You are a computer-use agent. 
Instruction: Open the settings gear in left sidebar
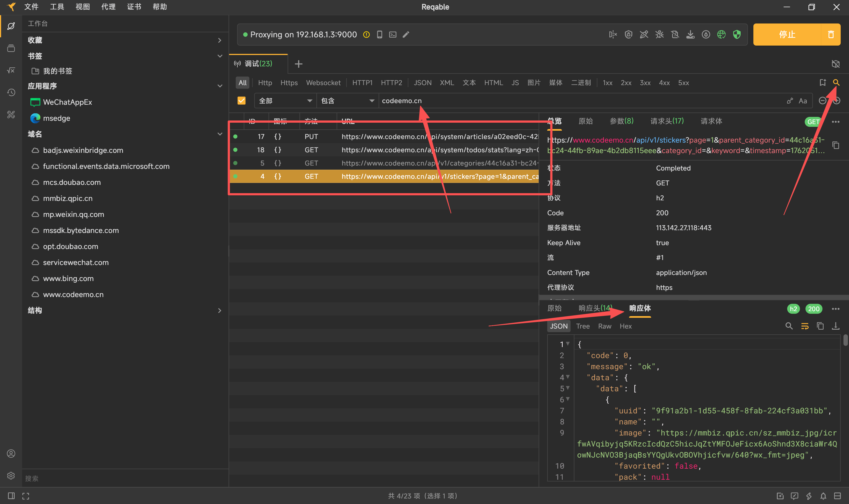coord(11,476)
